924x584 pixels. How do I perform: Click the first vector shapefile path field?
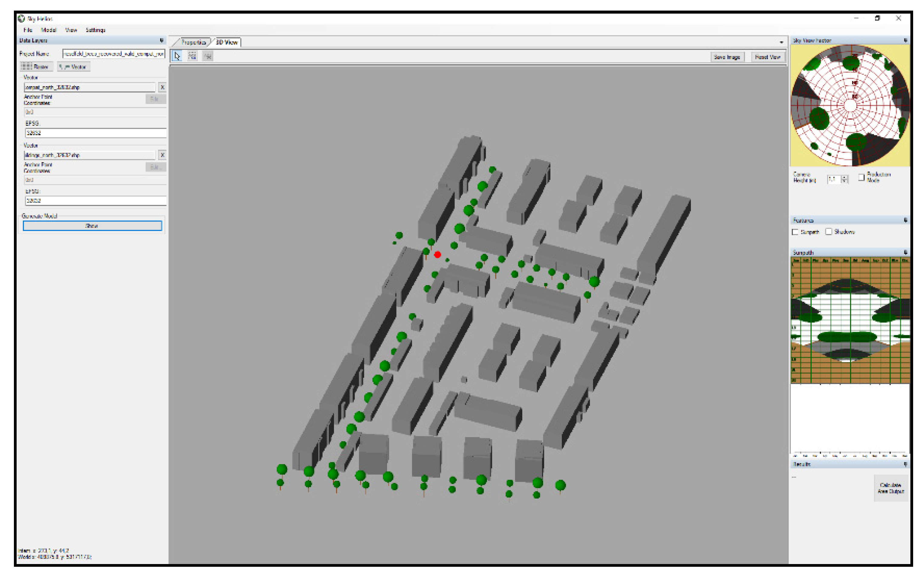tap(90, 87)
